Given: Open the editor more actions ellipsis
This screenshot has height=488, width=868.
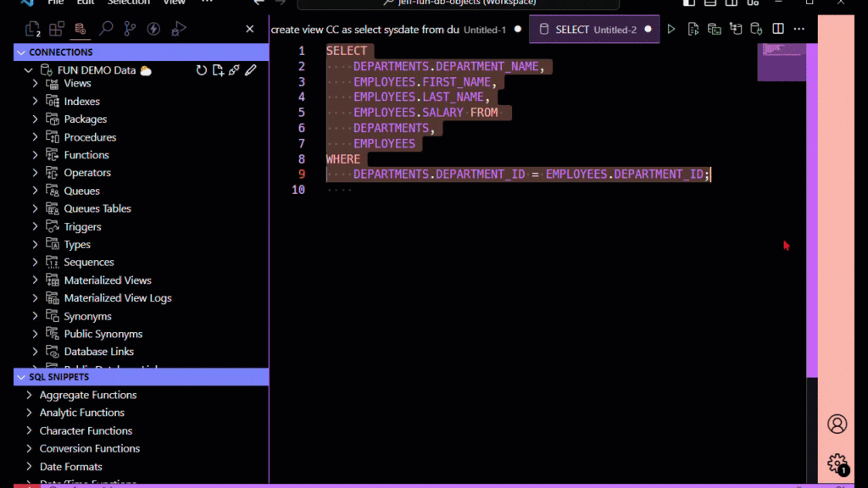Looking at the screenshot, I should coord(798,28).
